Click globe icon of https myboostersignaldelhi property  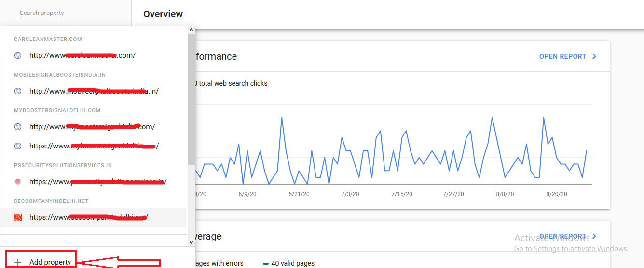pyautogui.click(x=18, y=146)
